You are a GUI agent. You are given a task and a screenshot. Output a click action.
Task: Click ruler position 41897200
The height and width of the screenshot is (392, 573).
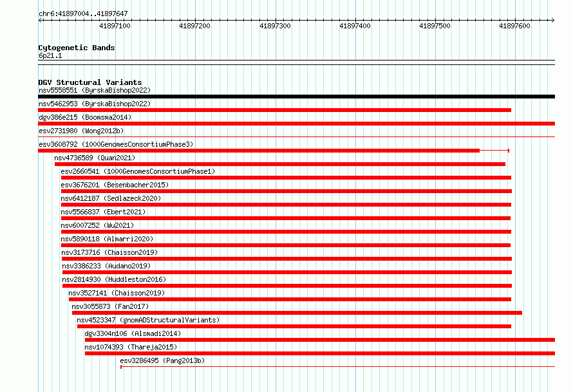195,26
